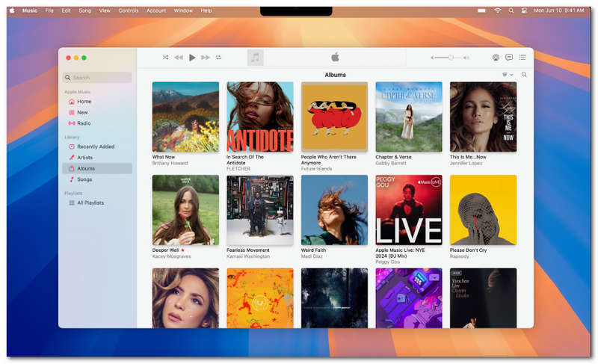
Task: Click the Wi-Fi status icon
Action: (x=498, y=10)
